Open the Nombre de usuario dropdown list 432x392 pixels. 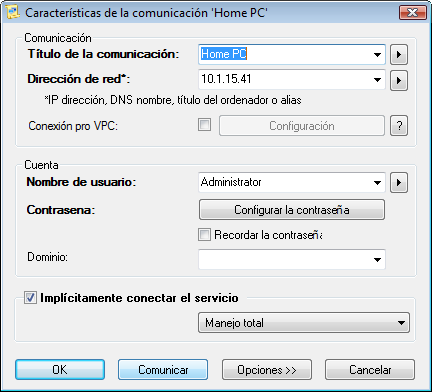[x=377, y=183]
